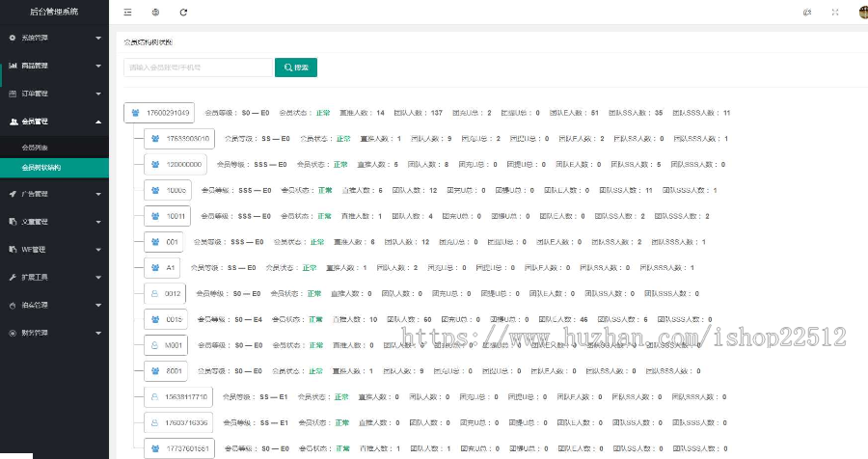Viewport: 868px width, 459px height.
Task: Click level SS — E1 in row 15638117710
Action: pos(274,397)
